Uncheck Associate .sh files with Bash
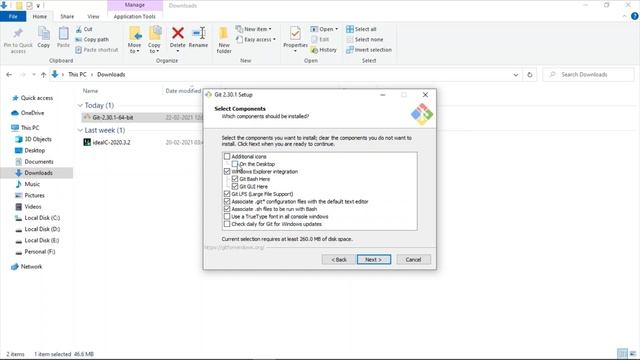The image size is (640, 360). click(227, 209)
